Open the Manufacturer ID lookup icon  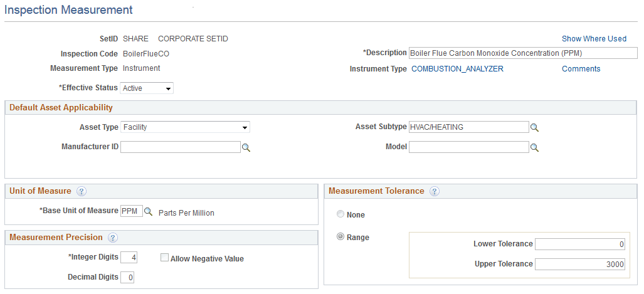[x=246, y=147]
